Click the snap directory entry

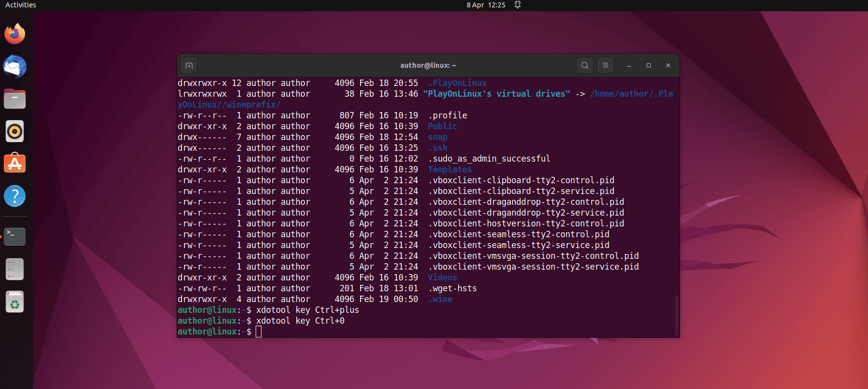(438, 137)
